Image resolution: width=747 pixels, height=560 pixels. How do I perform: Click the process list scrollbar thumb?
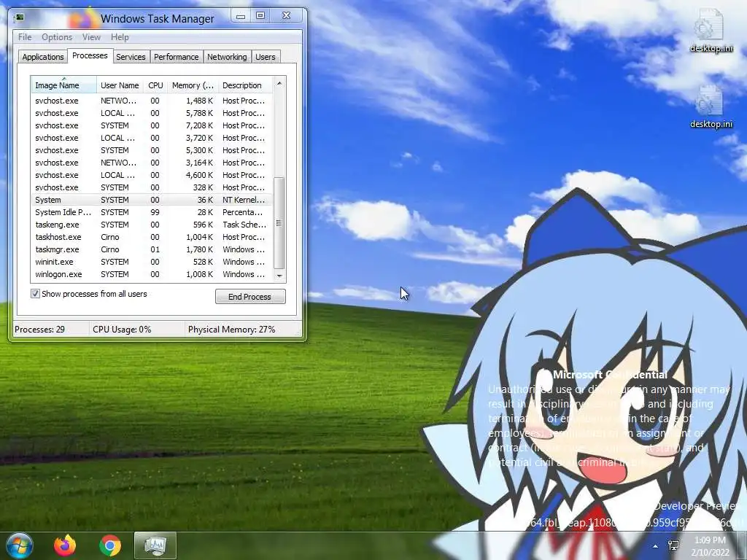279,223
